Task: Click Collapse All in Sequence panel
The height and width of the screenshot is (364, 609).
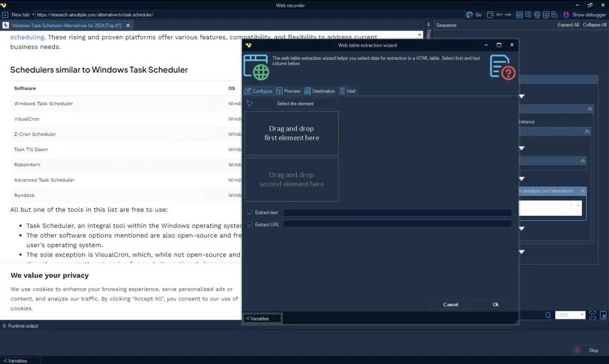Action: click(x=594, y=25)
